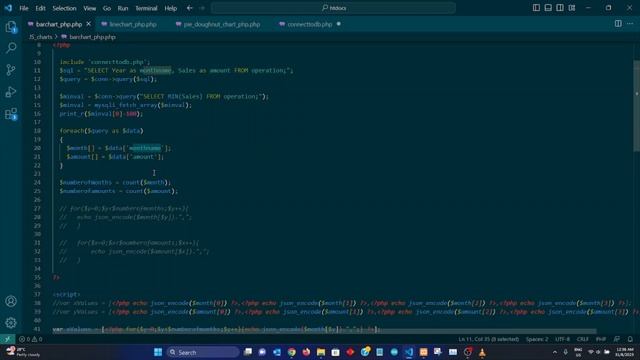Click the horizontal editor scrollbar
Viewport: 640px width, 360px height.
[x=324, y=331]
